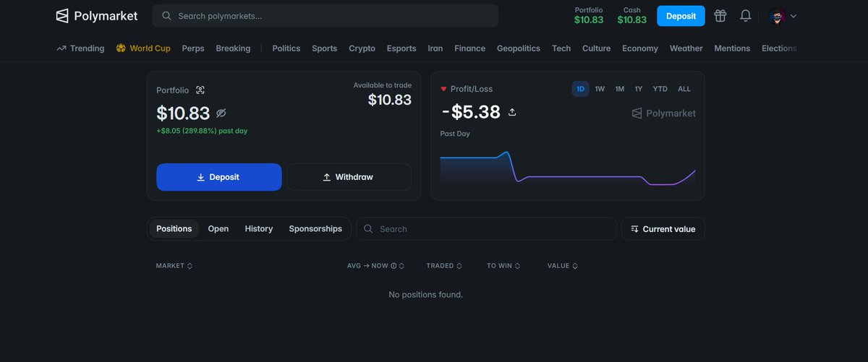This screenshot has width=868, height=362.
Task: Click the search icon in positions search
Action: [368, 229]
